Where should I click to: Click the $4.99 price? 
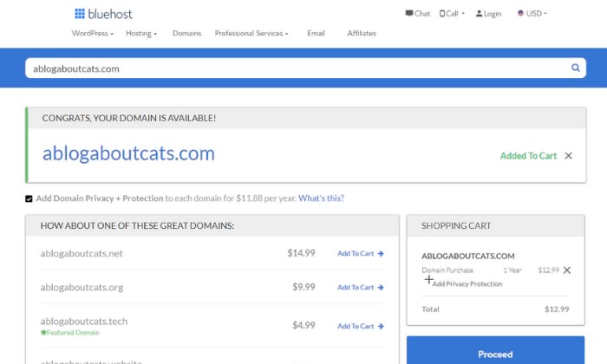[x=303, y=325]
